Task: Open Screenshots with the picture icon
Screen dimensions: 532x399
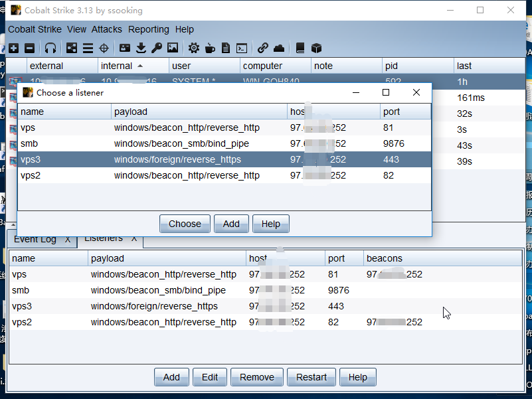Action: tap(173, 48)
